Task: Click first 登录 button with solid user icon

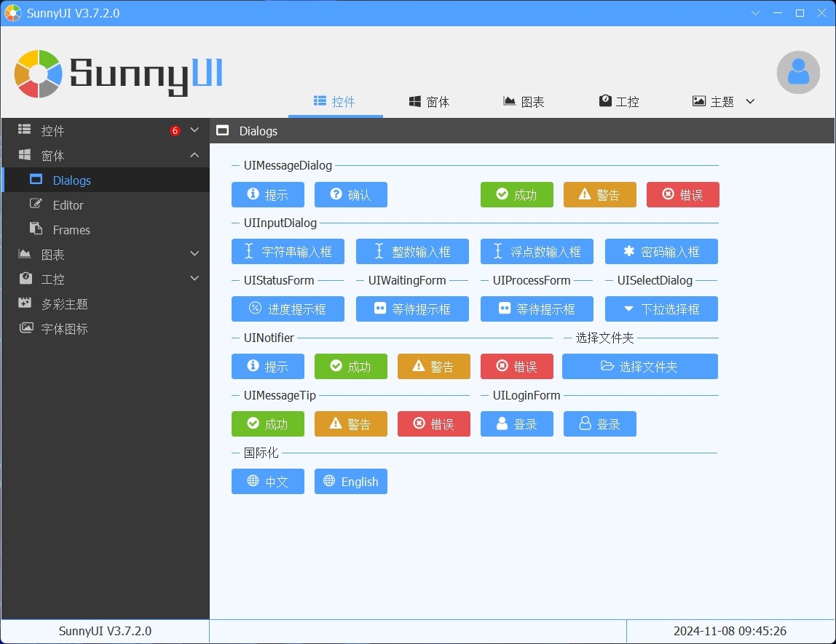Action: (516, 424)
